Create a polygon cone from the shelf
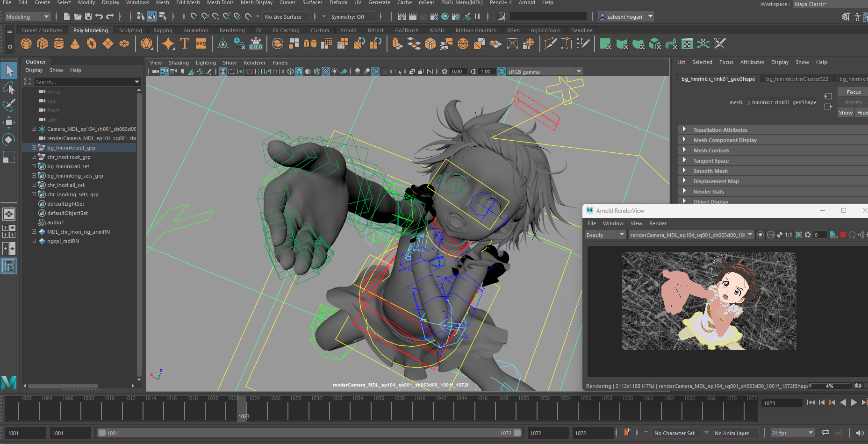This screenshot has width=868, height=444. [75, 44]
